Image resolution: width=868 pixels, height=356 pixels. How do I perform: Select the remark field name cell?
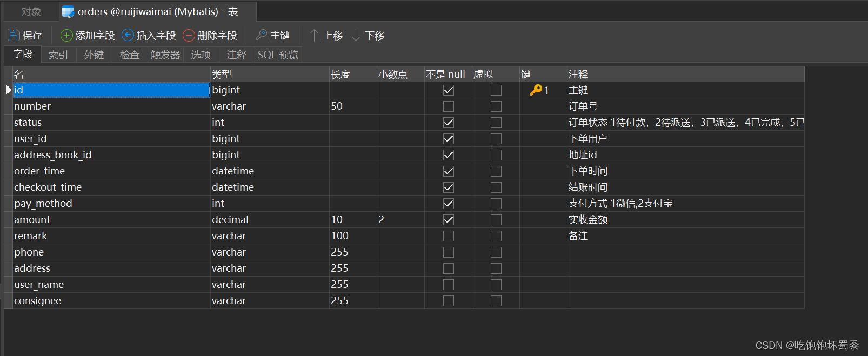point(111,236)
